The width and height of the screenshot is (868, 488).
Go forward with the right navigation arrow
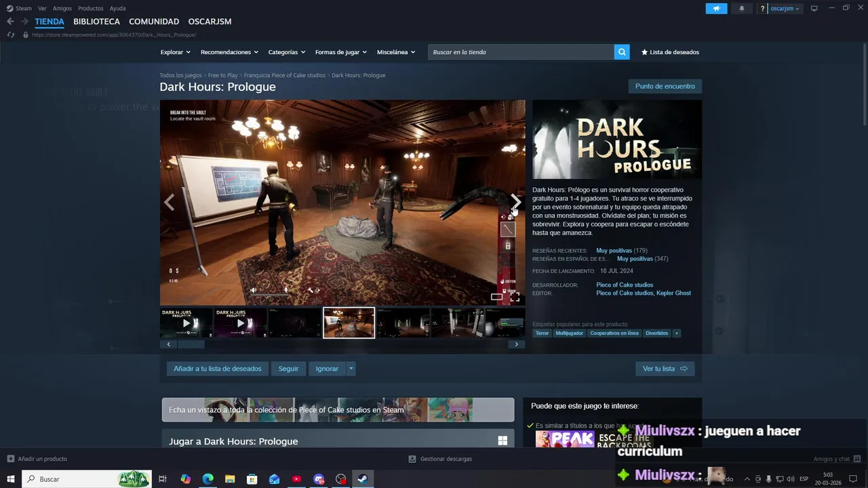point(24,21)
